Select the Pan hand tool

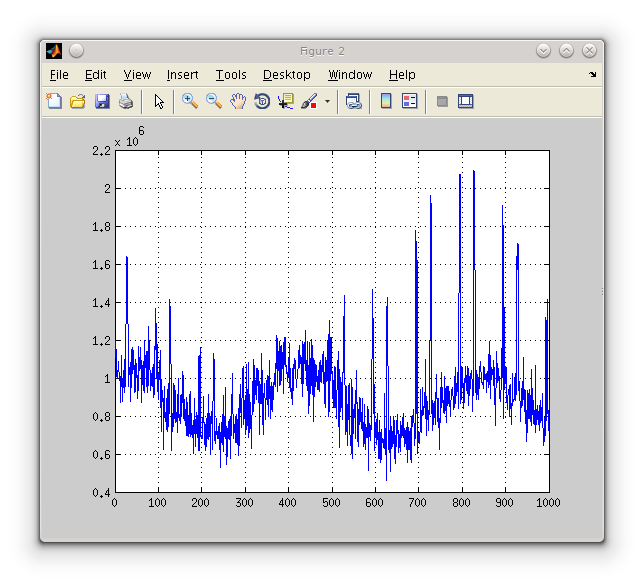[x=238, y=101]
